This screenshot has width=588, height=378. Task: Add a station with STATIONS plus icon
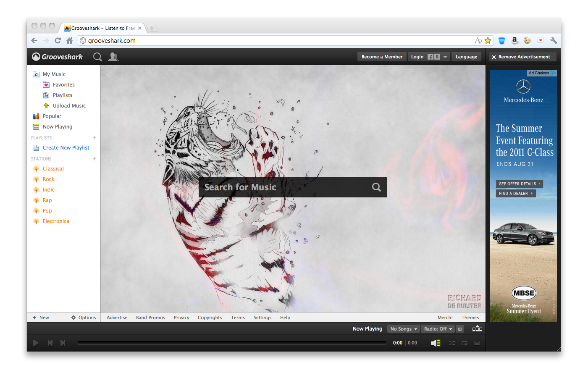[94, 159]
